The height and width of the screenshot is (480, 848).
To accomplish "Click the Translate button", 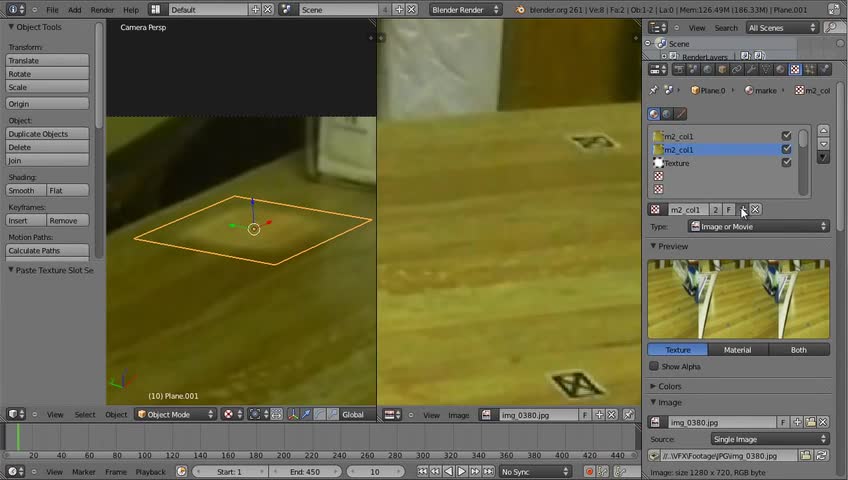I will (x=47, y=61).
